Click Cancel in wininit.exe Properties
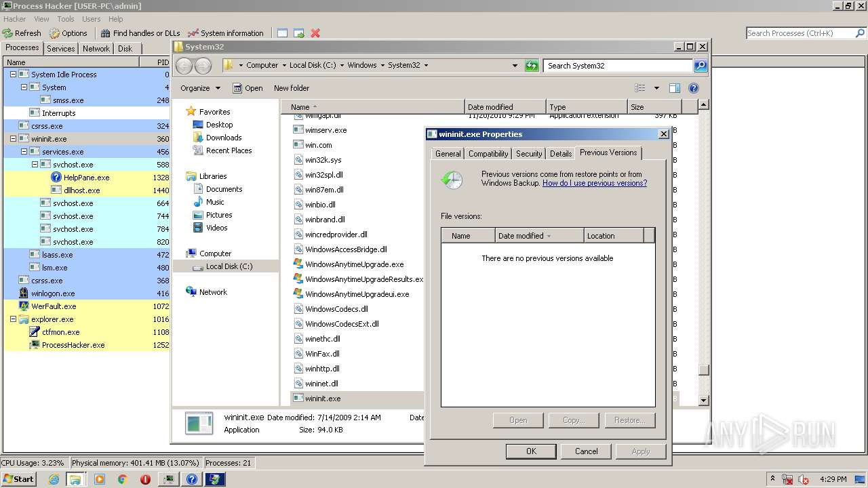This screenshot has width=868, height=488. click(x=587, y=451)
